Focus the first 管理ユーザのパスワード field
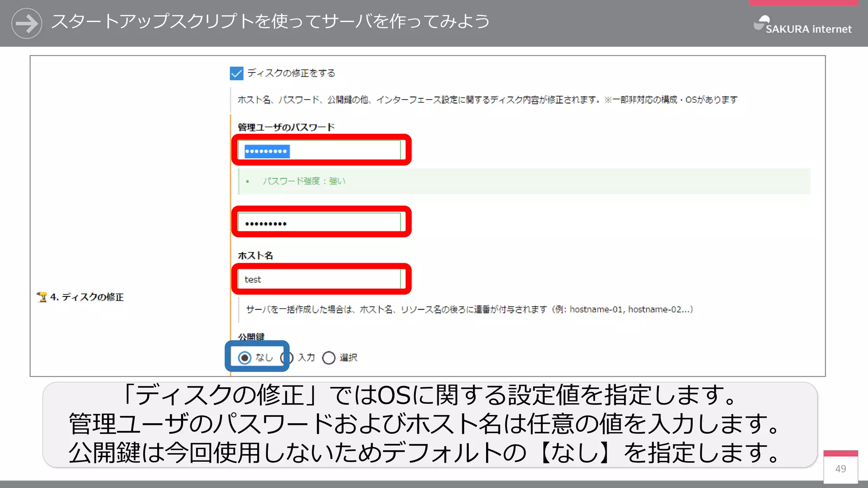The height and width of the screenshot is (488, 868). [319, 150]
